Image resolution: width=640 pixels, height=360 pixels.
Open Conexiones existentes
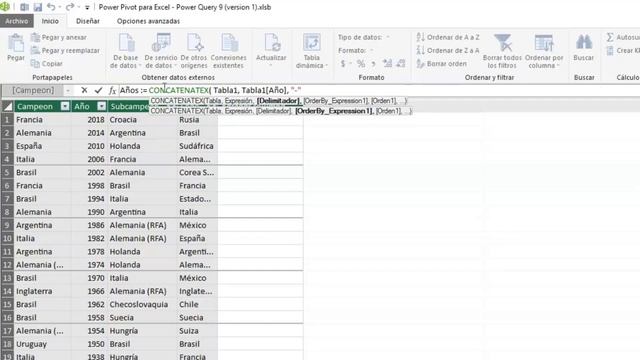(229, 51)
